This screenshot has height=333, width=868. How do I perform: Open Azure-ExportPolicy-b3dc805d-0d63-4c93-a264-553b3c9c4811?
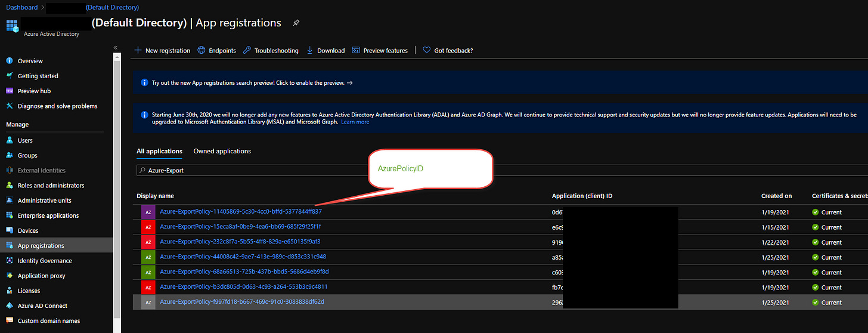[244, 287]
